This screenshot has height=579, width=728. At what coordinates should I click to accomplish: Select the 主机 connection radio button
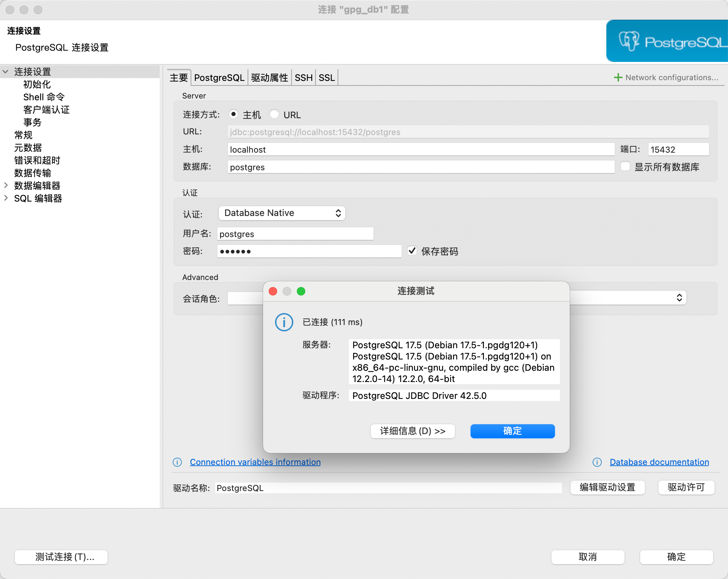(x=233, y=114)
